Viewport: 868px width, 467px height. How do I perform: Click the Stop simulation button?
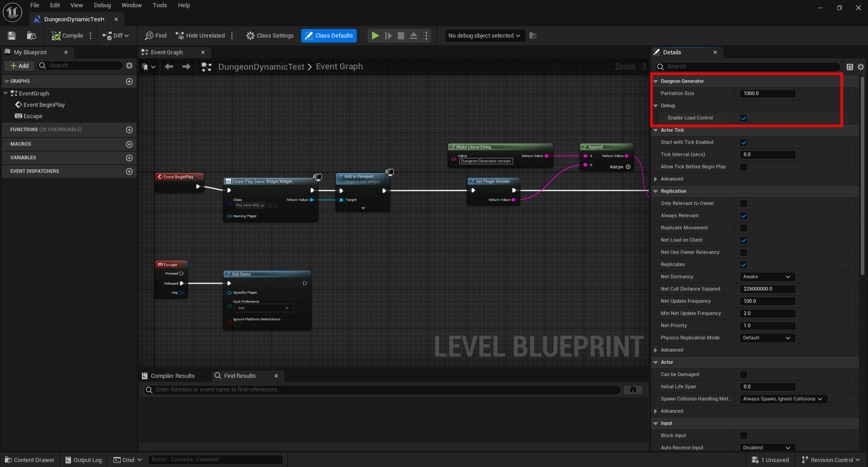(x=401, y=36)
